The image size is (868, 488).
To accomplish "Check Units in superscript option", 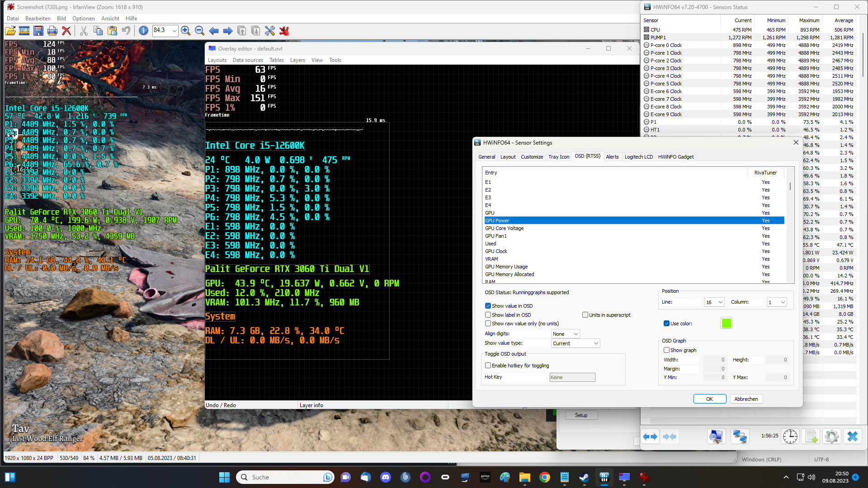I will [585, 315].
